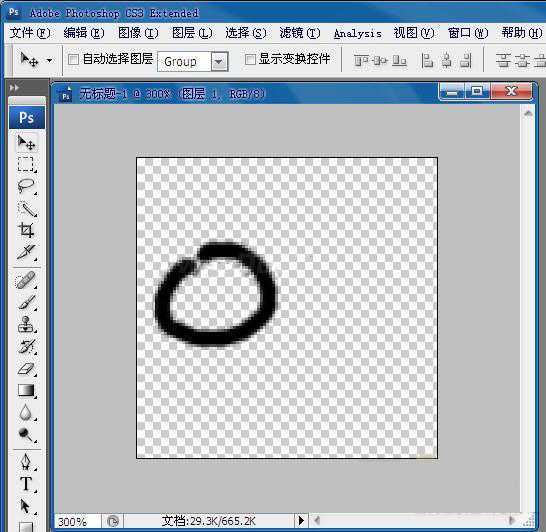Screen dimensions: 546x532
Task: Open the 滤镜(T) menu
Action: point(300,33)
